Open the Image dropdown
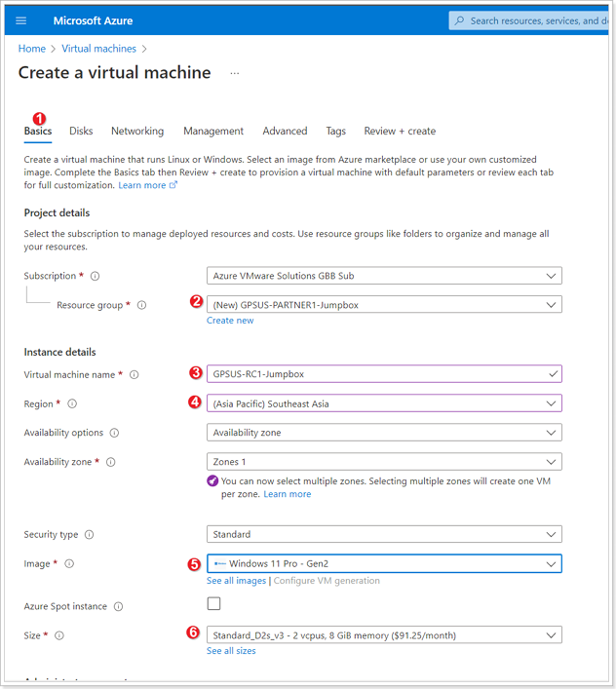Viewport: 616px width, 689px height. (384, 563)
